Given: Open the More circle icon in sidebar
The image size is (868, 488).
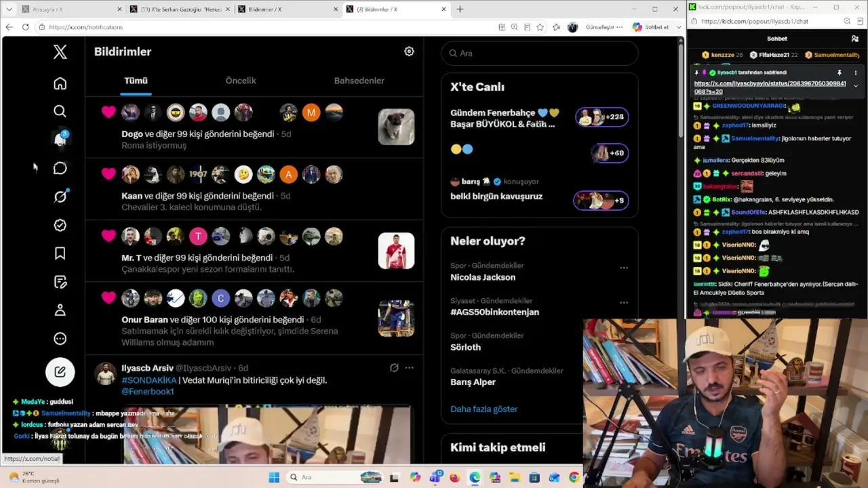Looking at the screenshot, I should (x=60, y=339).
